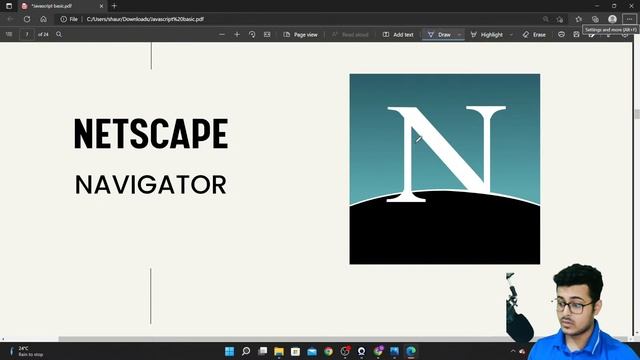Go back to previous page
The image size is (640, 360).
(11, 19)
